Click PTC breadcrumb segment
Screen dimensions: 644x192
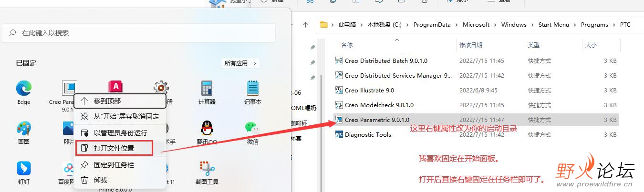click(x=625, y=25)
